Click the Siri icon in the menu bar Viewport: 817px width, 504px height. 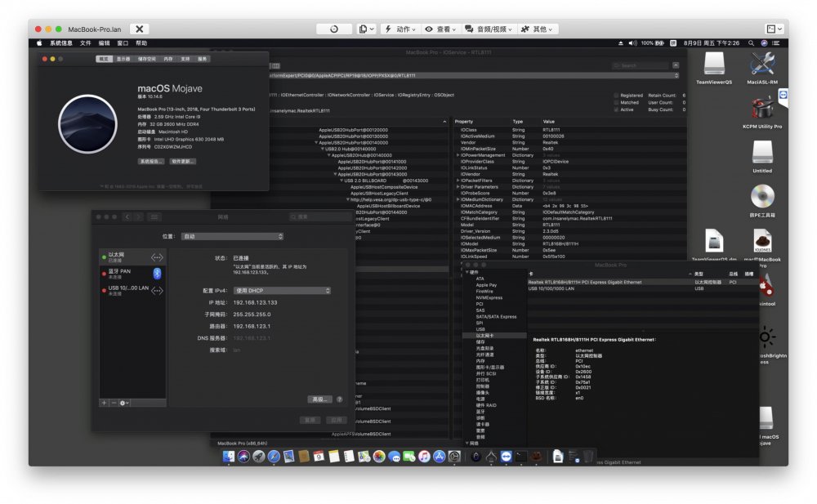(764, 43)
